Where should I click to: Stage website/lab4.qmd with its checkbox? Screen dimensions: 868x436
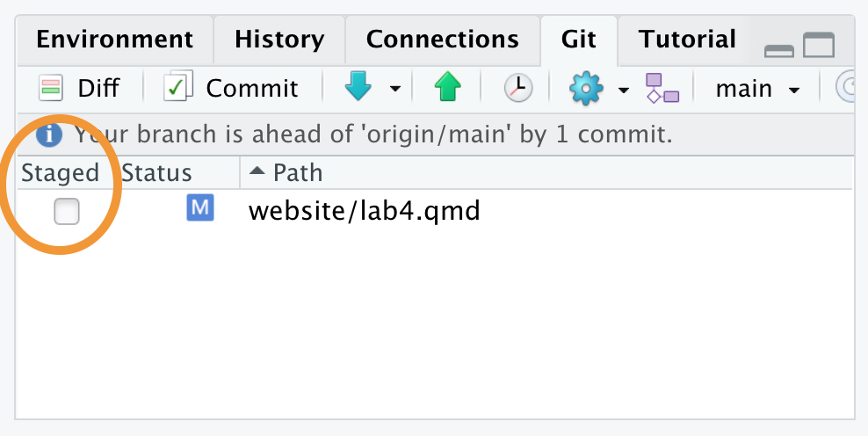click(67, 211)
